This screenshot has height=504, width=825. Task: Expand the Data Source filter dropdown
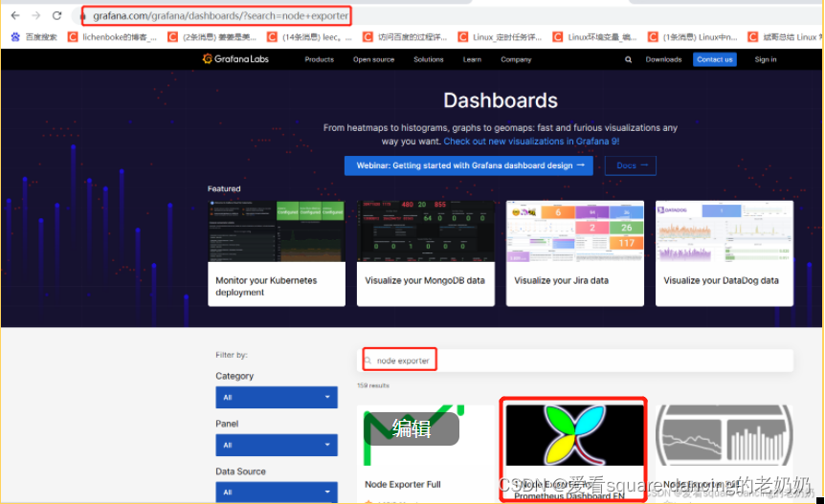click(x=277, y=493)
